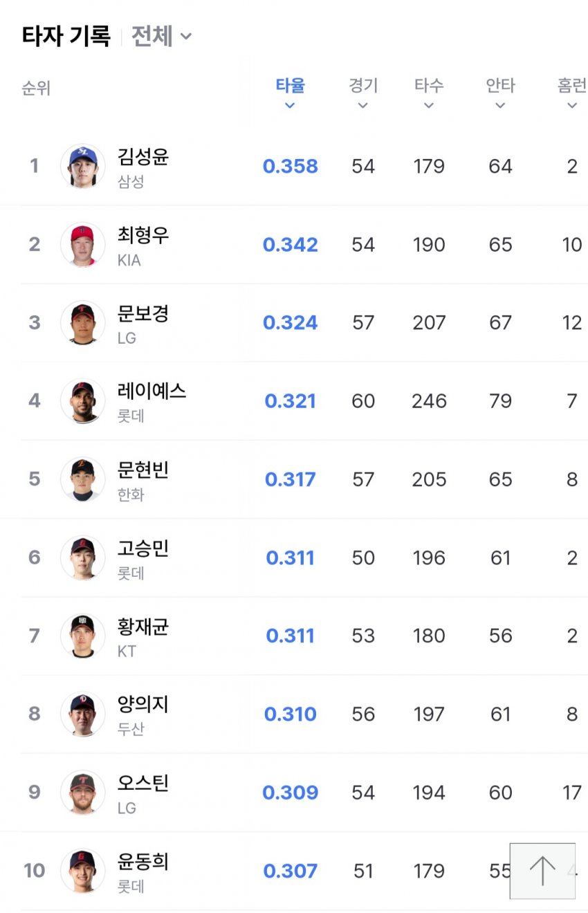Tap the scroll-to-top arrow button
588x913 pixels.
(542, 870)
